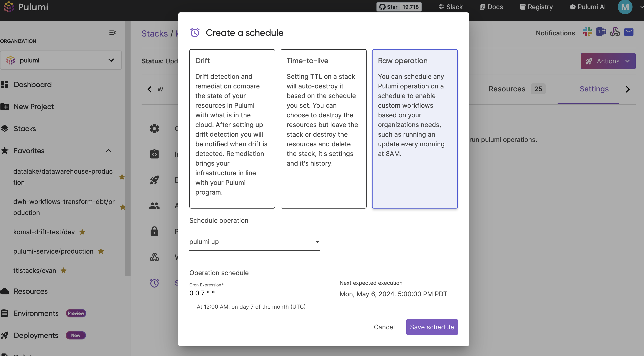
Task: Click the Save schedule button
Action: click(432, 327)
